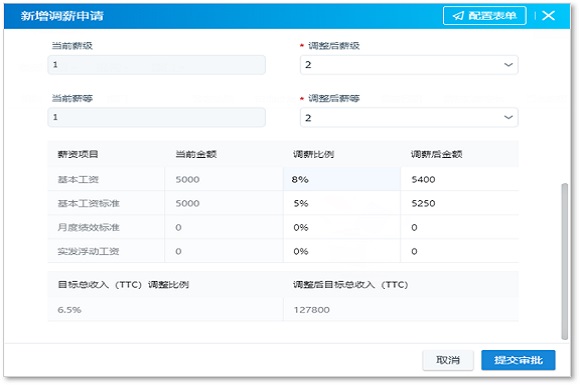
Task: Open the 调整后薪级 dropdown
Action: tap(409, 65)
